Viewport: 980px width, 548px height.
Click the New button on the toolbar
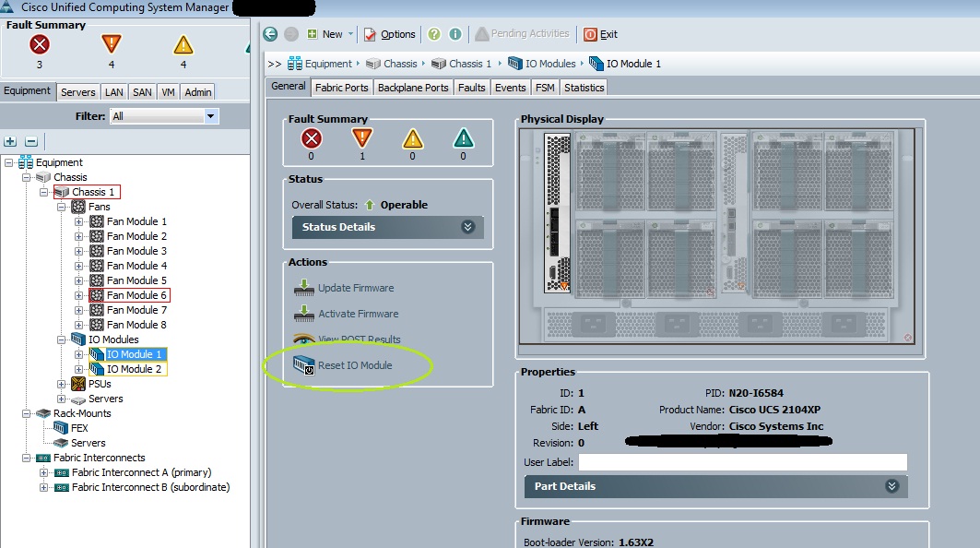coord(326,34)
